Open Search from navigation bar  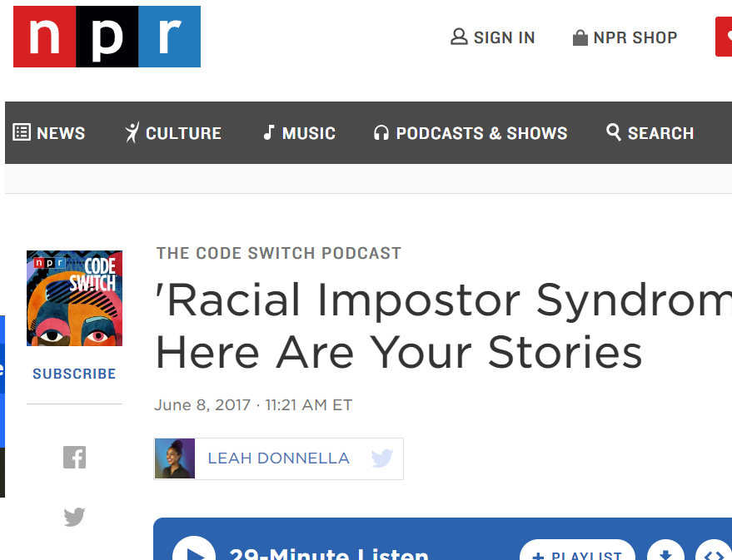click(650, 133)
